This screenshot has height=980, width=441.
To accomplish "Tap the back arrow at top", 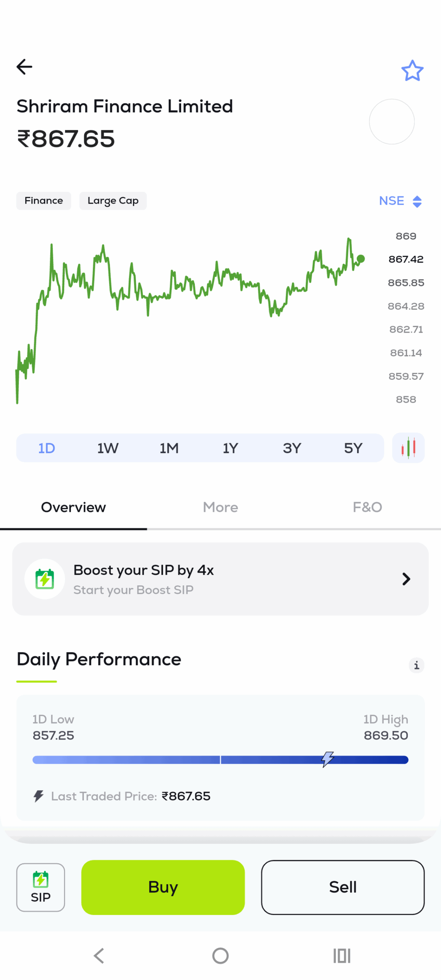I will coord(24,67).
